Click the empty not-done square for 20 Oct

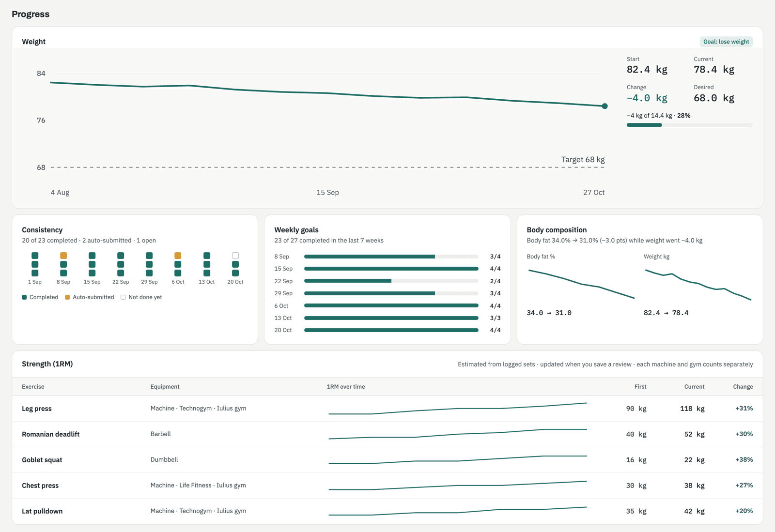pyautogui.click(x=235, y=256)
